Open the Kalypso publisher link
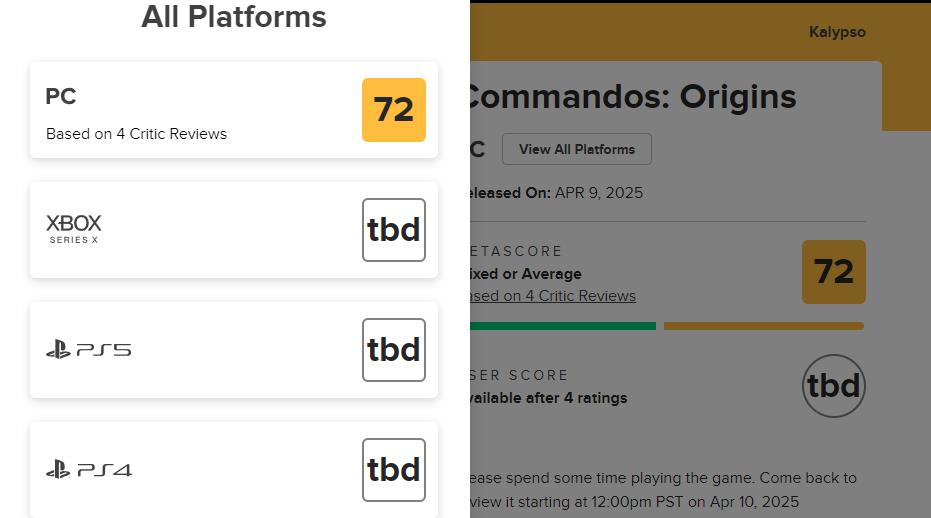Viewport: 931px width, 518px height. click(x=837, y=32)
